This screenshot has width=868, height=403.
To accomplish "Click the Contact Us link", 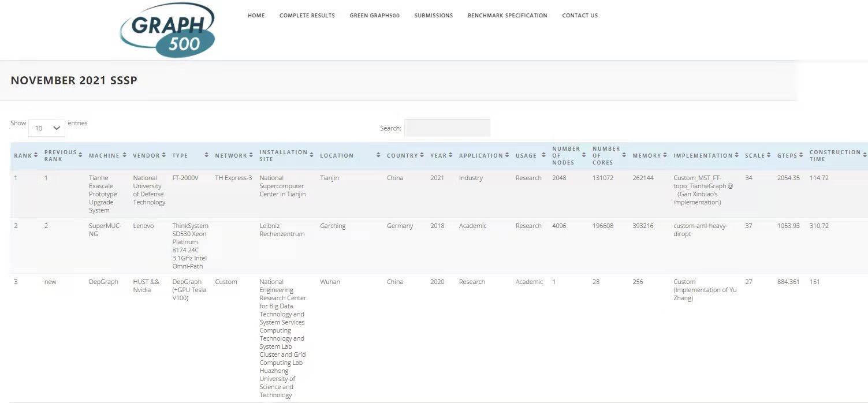I will [x=580, y=16].
